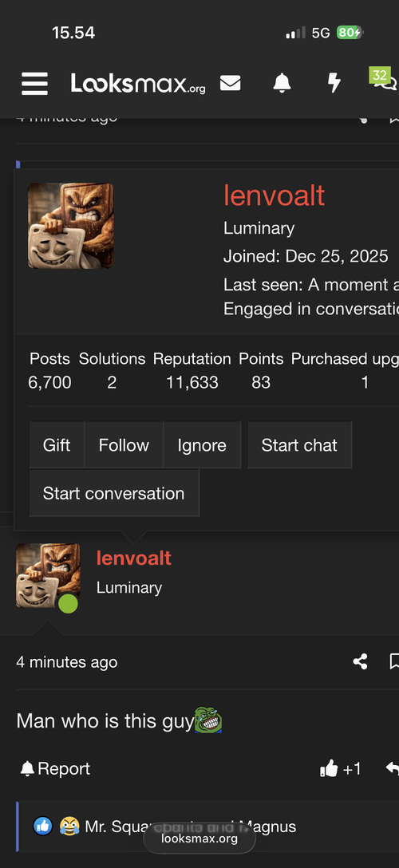Viewport: 399px width, 868px height.
Task: Click the thumbs up +1 like button
Action: click(340, 768)
